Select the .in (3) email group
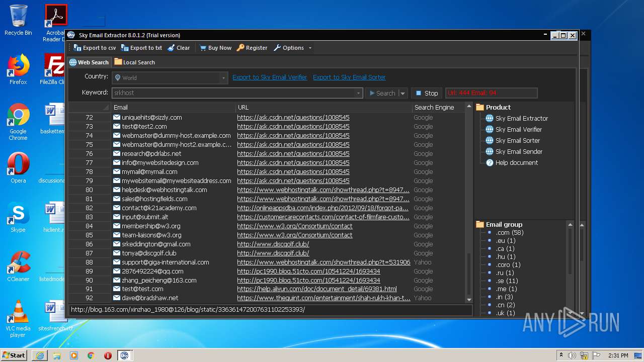 (505, 297)
